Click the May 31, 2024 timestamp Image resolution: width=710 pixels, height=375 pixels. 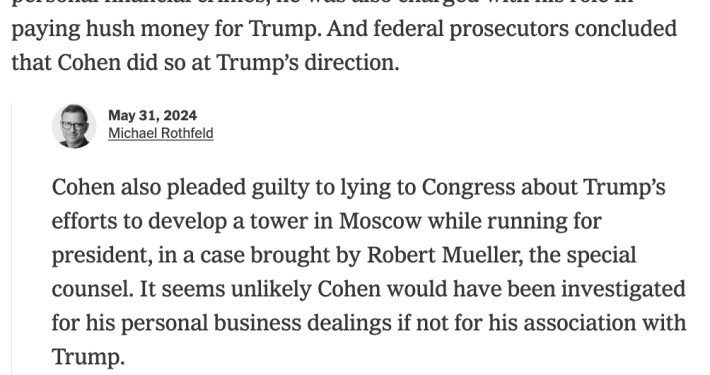pyautogui.click(x=153, y=115)
